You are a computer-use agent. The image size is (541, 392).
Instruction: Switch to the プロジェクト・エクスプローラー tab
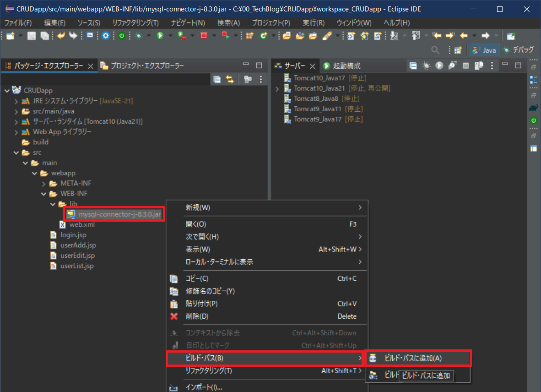click(x=142, y=65)
